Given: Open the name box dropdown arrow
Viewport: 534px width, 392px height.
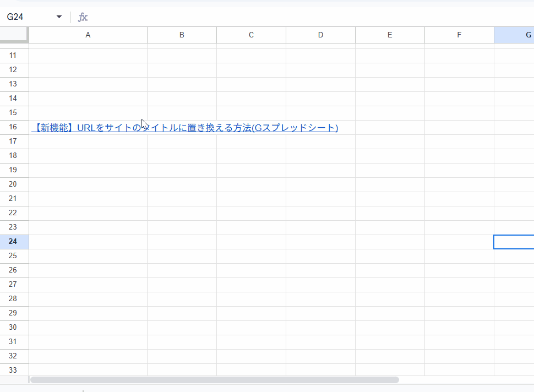Looking at the screenshot, I should [x=59, y=17].
